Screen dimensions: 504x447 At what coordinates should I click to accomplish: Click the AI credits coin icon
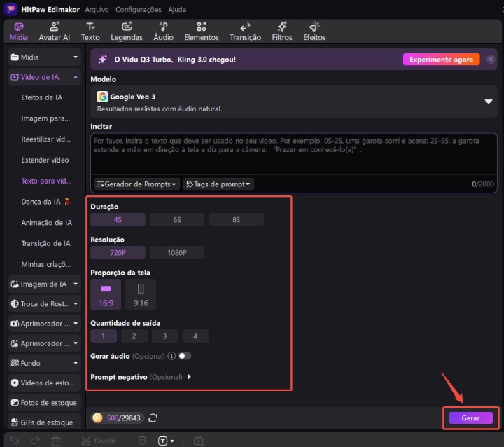click(97, 418)
